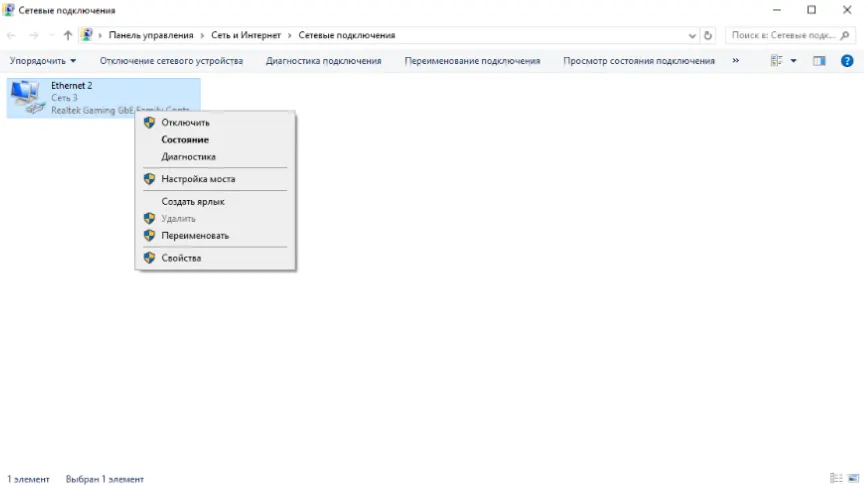Viewport: 868px width, 486px height.
Task: Select Отключить in the context menu
Action: (185, 123)
